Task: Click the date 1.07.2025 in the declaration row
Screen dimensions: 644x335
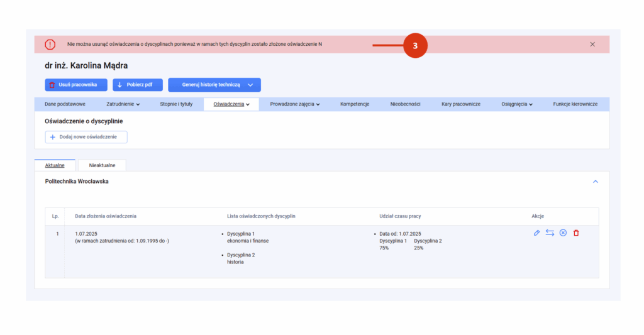Action: tap(86, 234)
